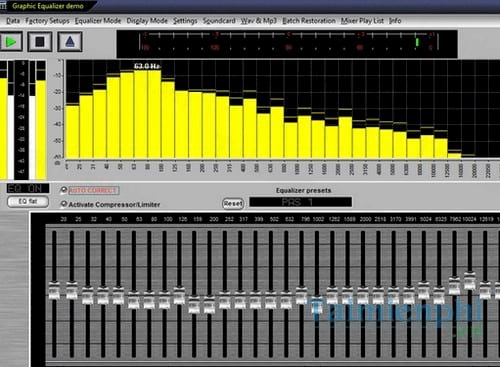Click the tallest spectrum bar labeled 63.0 Hz

point(140,114)
